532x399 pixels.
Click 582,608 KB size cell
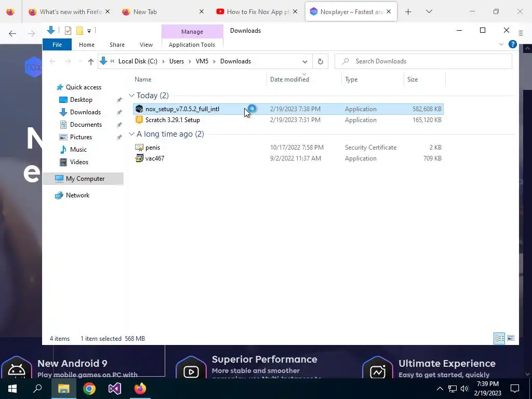pos(427,109)
